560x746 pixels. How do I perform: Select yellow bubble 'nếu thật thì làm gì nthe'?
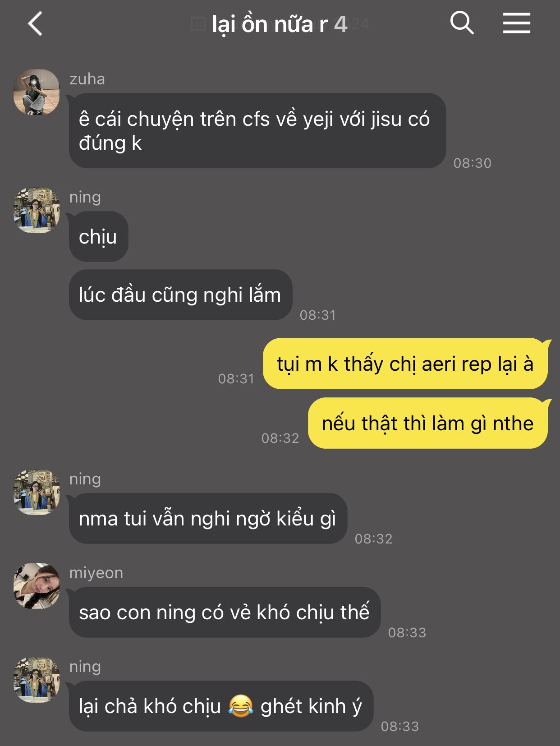pos(427,423)
